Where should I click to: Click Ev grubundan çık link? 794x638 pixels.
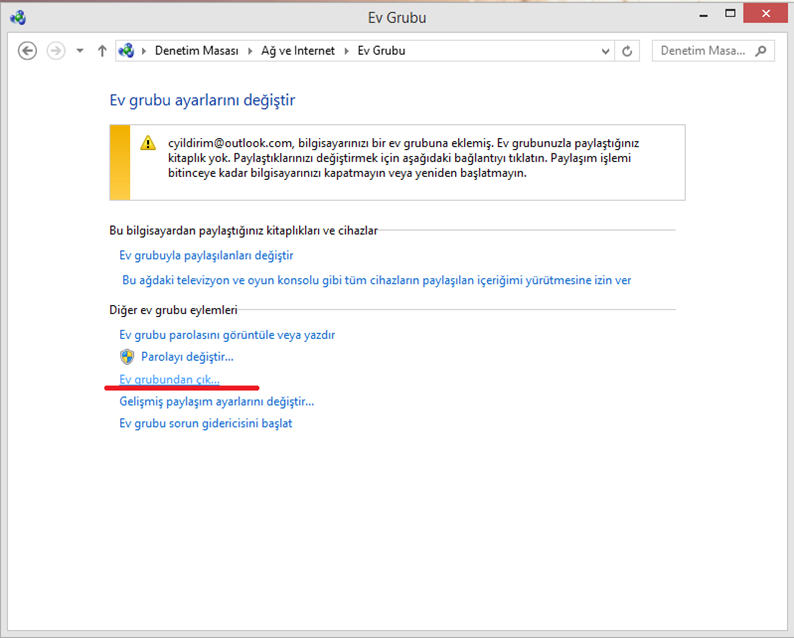click(169, 379)
